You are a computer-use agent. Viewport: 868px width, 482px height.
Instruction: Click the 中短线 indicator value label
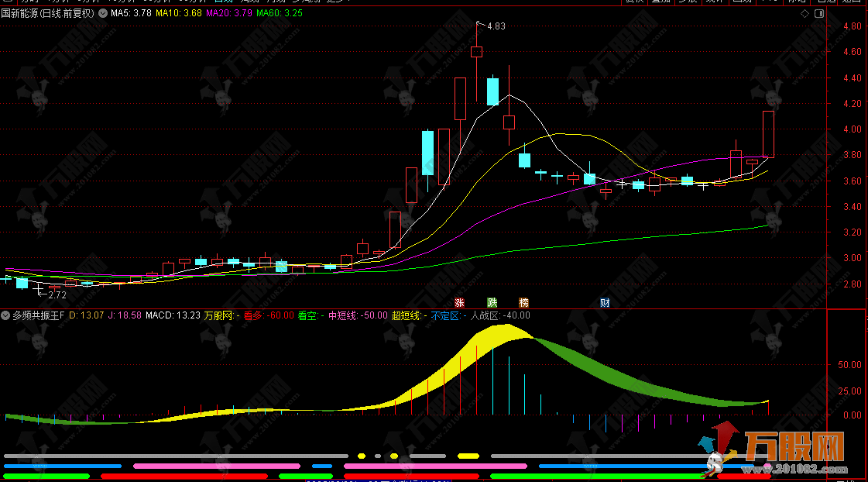coord(357,315)
